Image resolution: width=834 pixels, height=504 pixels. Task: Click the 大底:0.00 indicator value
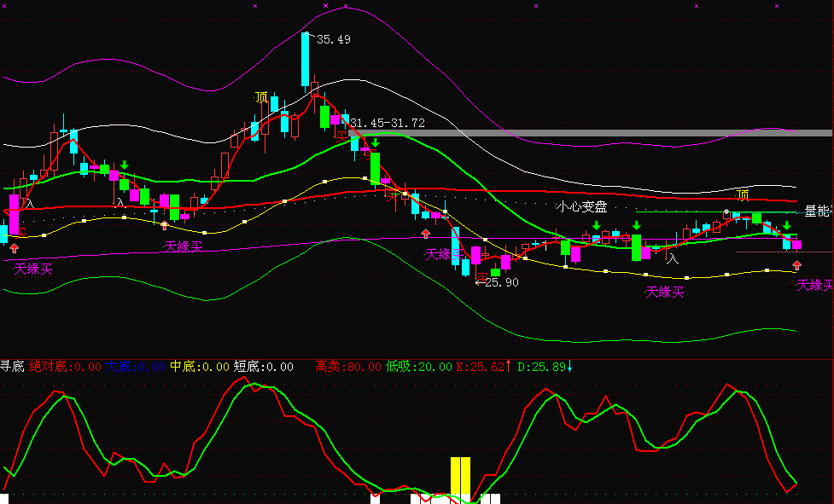[x=135, y=367]
